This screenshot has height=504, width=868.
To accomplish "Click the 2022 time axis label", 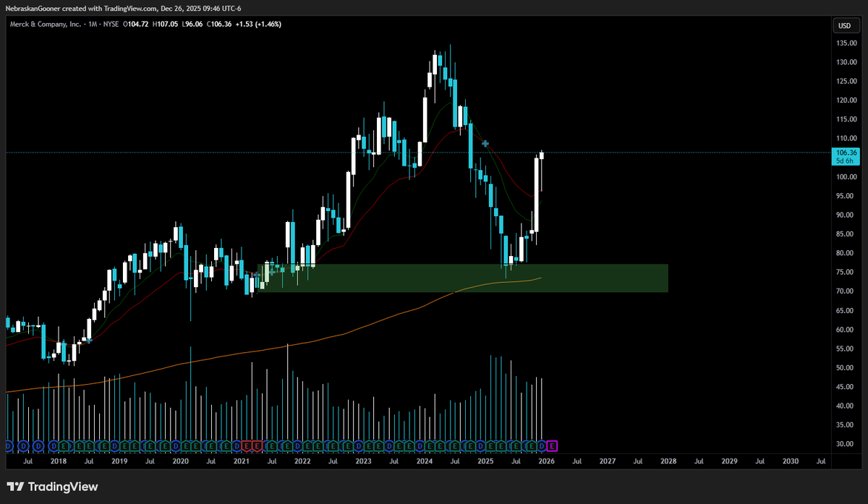I will point(302,461).
